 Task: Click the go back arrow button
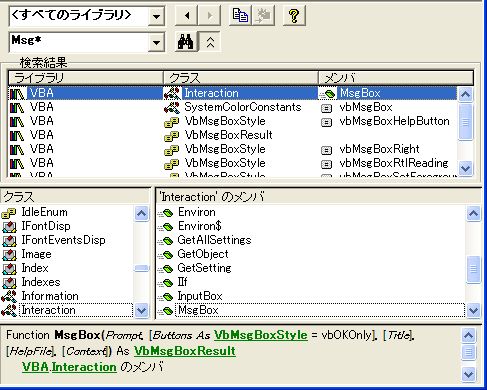point(186,16)
